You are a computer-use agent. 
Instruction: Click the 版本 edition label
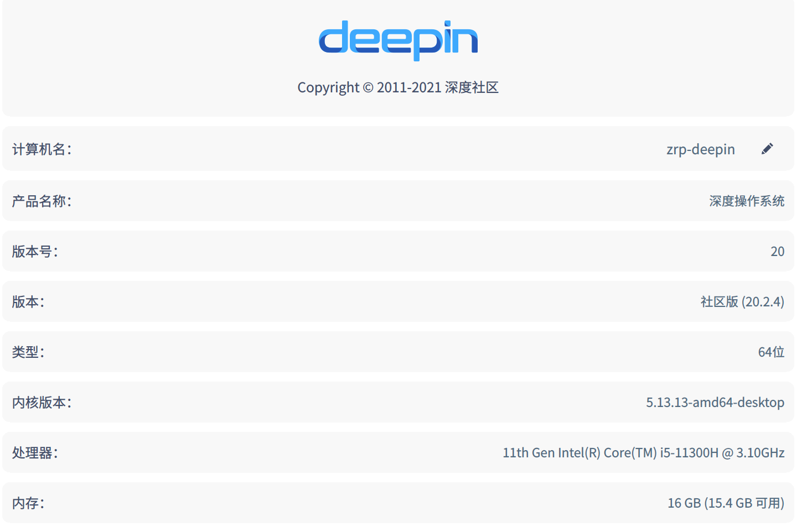[x=29, y=301]
